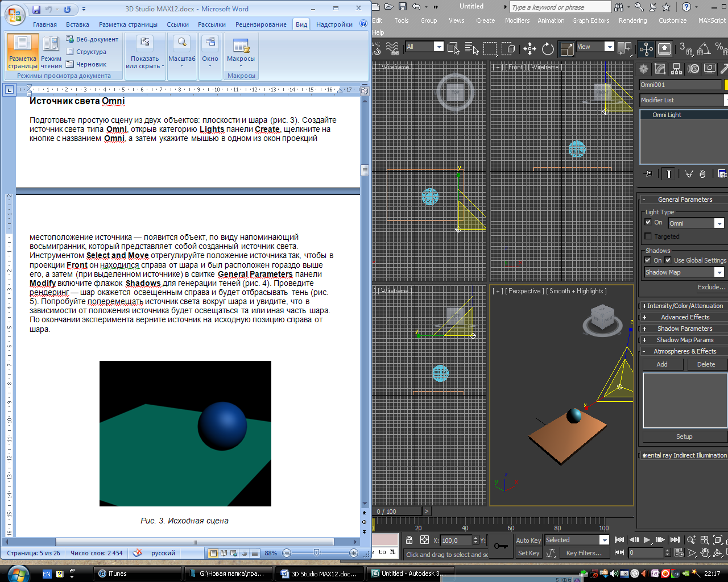Play the 3ds Max animation
Screen dimensions: 728x582
point(647,540)
